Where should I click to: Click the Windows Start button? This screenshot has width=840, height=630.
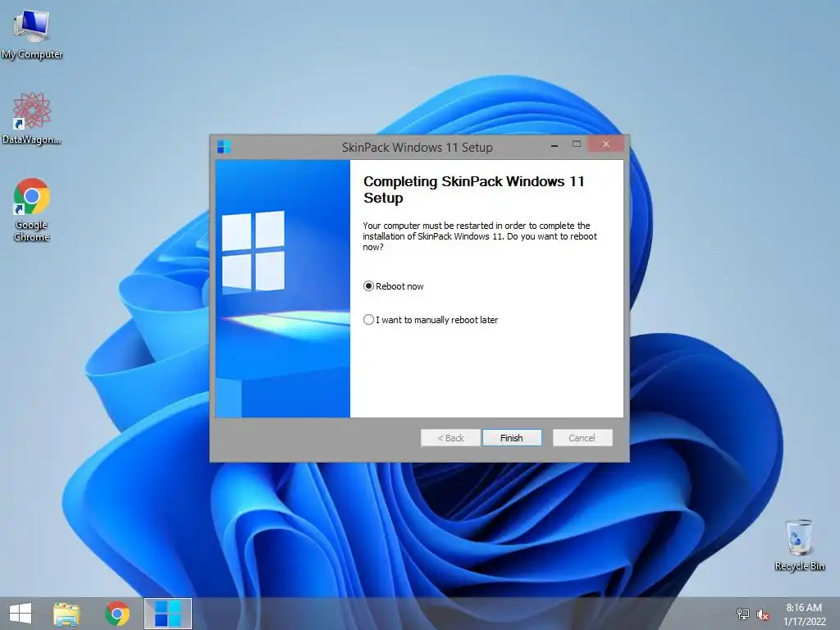click(21, 614)
